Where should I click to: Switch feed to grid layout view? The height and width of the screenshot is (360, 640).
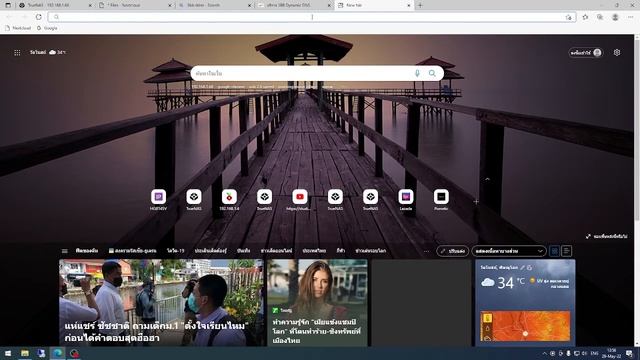coord(554,251)
